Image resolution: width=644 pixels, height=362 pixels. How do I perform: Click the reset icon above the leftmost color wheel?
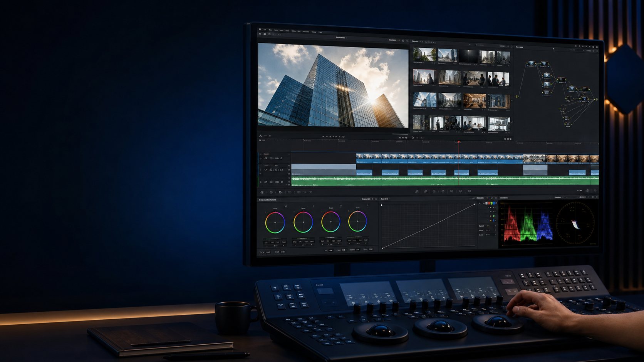(x=285, y=206)
